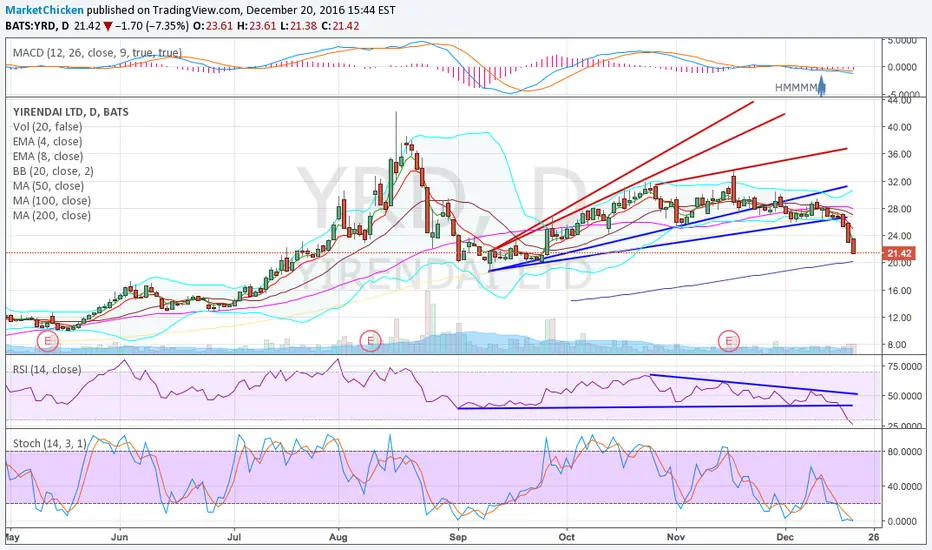This screenshot has width=932, height=550.
Task: Click the red down-triangle beside 21.42 in header
Action: pyautogui.click(x=108, y=26)
